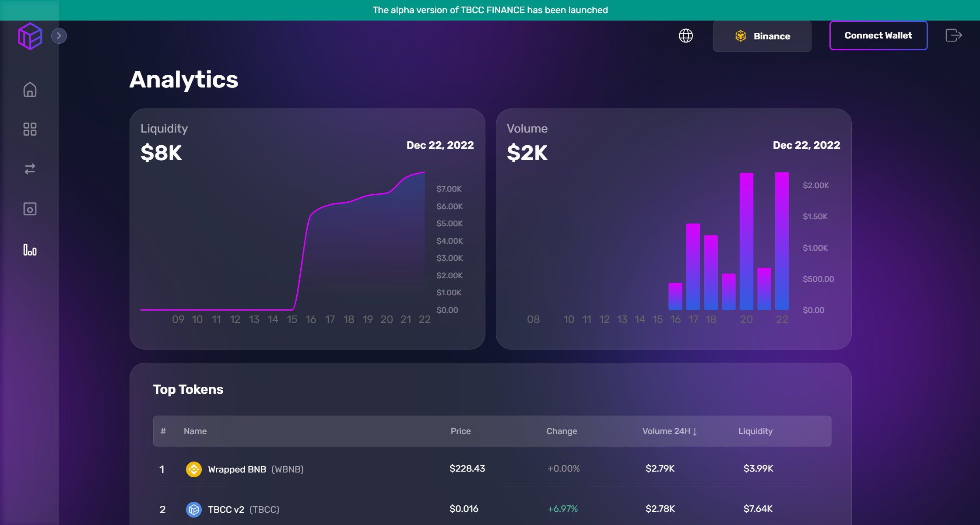Expand the sidebar with the chevron arrow
Screen dimensions: 980x525
click(59, 36)
